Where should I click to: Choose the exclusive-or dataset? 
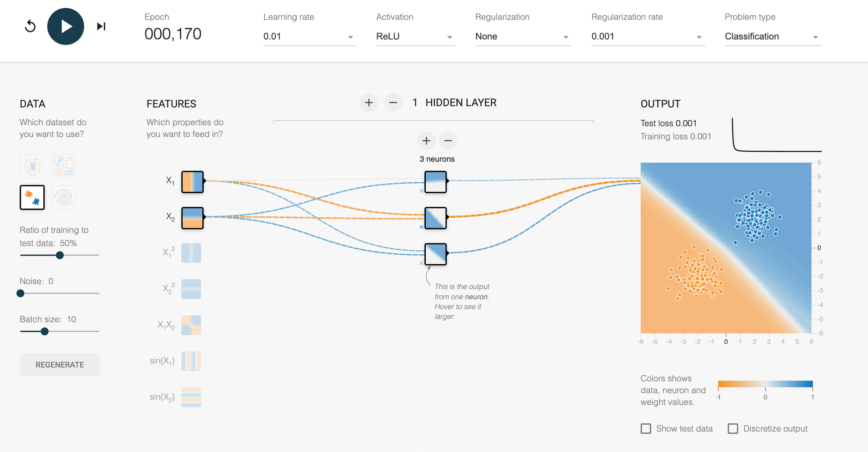click(x=64, y=166)
